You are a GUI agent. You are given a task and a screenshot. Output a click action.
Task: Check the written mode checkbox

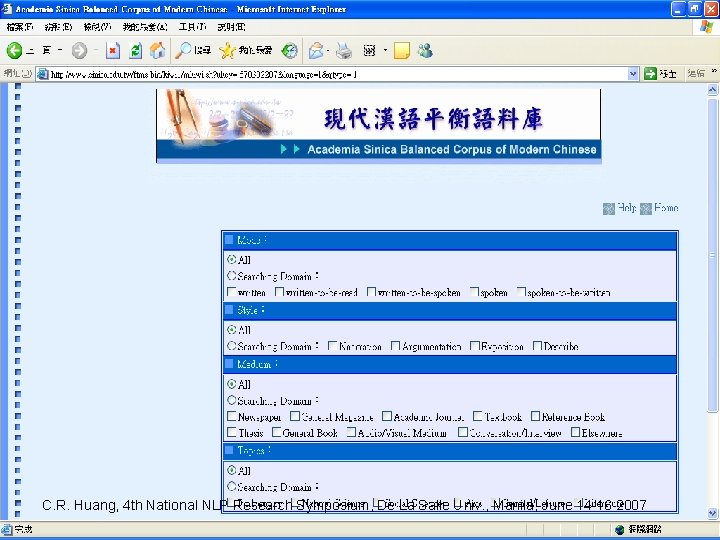[232, 292]
